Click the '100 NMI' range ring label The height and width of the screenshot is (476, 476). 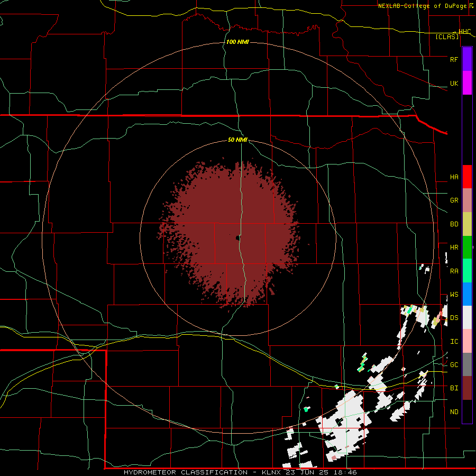coord(237,42)
